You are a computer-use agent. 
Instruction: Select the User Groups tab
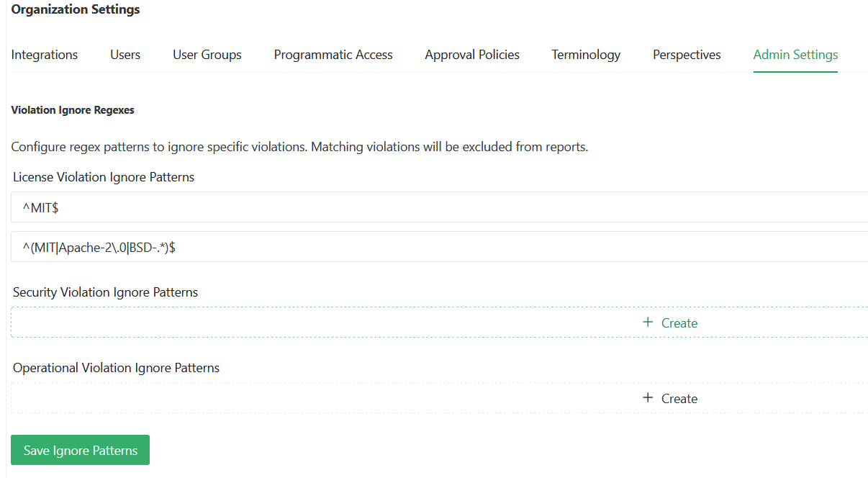(207, 55)
